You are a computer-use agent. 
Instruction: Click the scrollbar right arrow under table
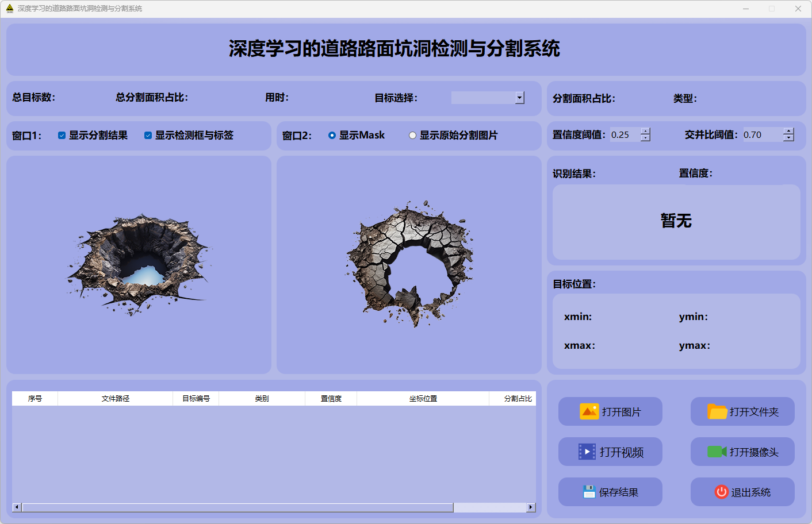click(x=531, y=507)
